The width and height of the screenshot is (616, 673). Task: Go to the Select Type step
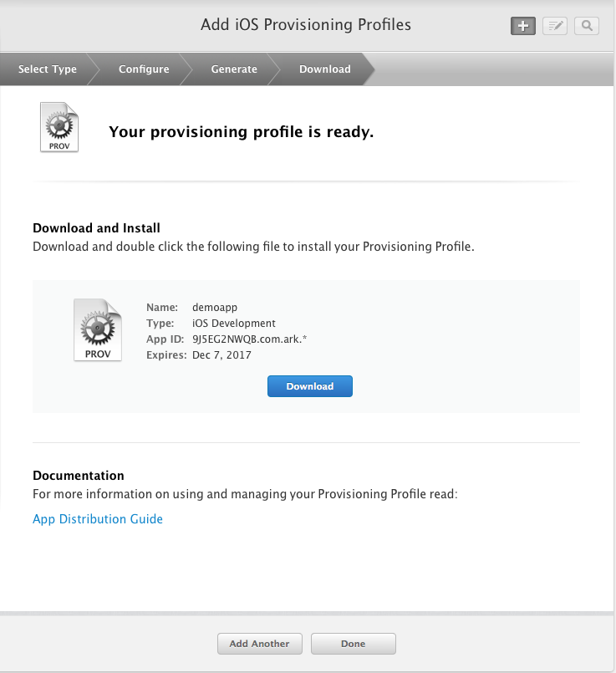(47, 69)
